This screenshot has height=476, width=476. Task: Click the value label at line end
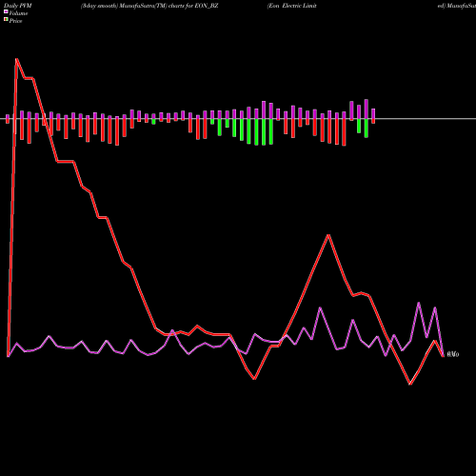(x=453, y=354)
